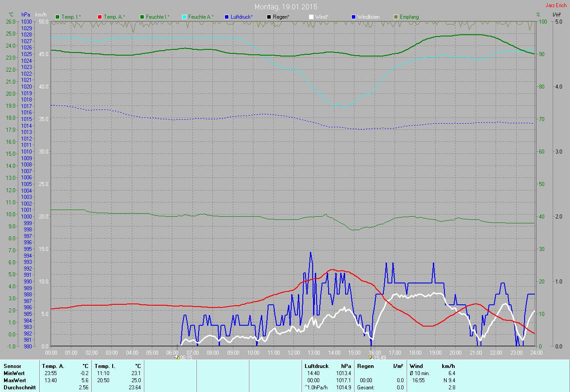Viewport: 570px width, 392px height.
Task: Click the 03:00 time axis label
Action: pyautogui.click(x=112, y=352)
